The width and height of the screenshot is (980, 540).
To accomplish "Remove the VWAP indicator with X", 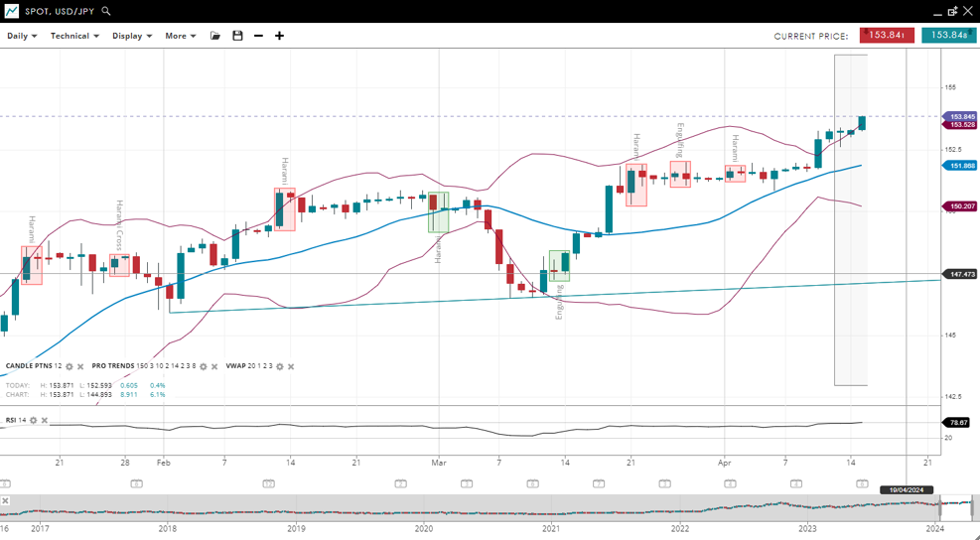I will click(x=291, y=366).
